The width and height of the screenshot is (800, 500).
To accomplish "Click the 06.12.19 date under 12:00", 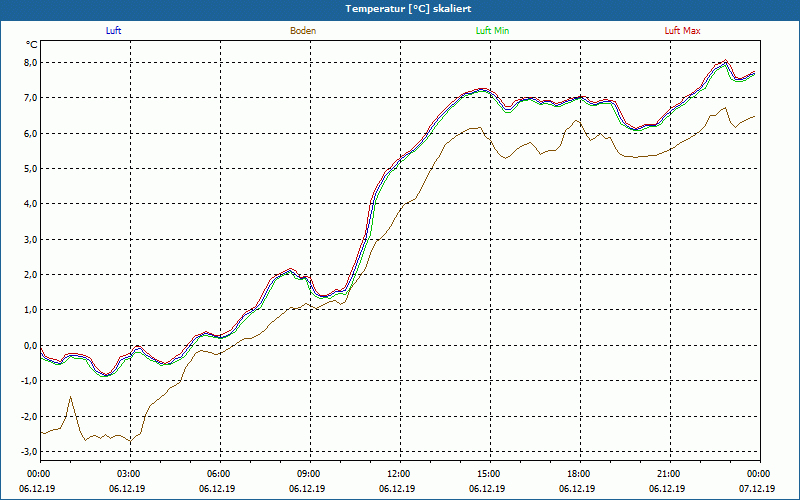I will point(397,488).
